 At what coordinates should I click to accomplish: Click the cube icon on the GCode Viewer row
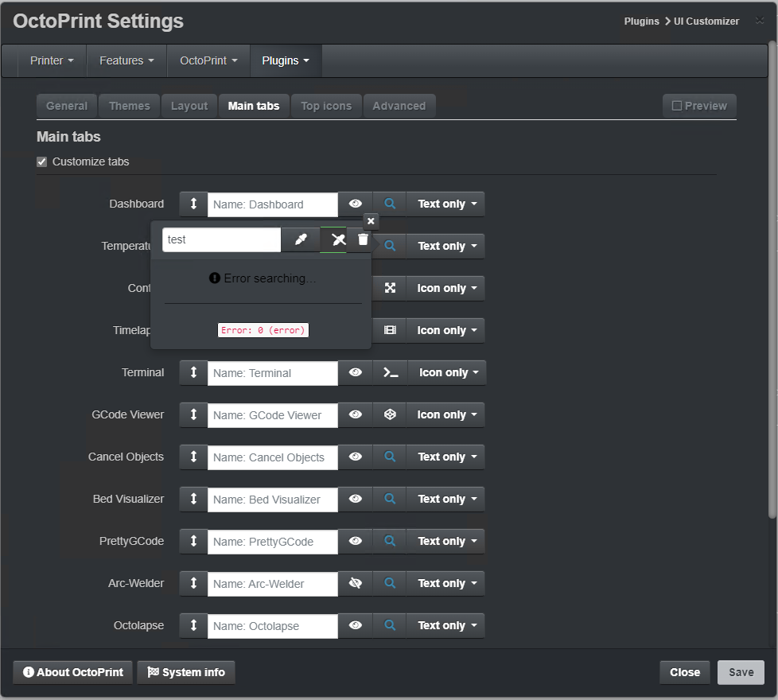[390, 414]
